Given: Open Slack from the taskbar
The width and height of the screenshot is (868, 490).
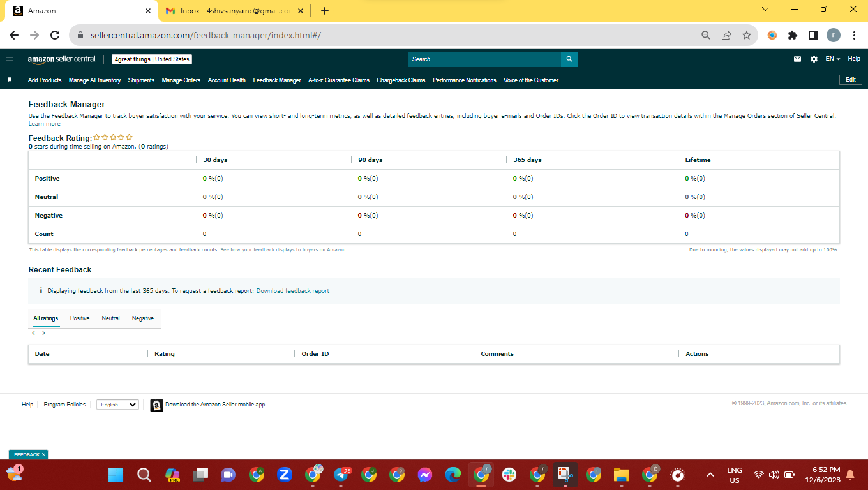Looking at the screenshot, I should pos(509,475).
